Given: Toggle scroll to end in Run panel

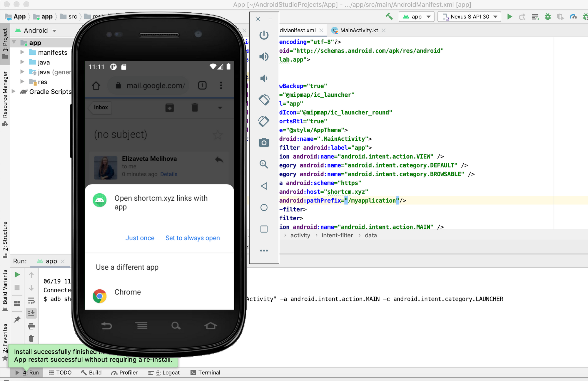Looking at the screenshot, I should tap(31, 313).
